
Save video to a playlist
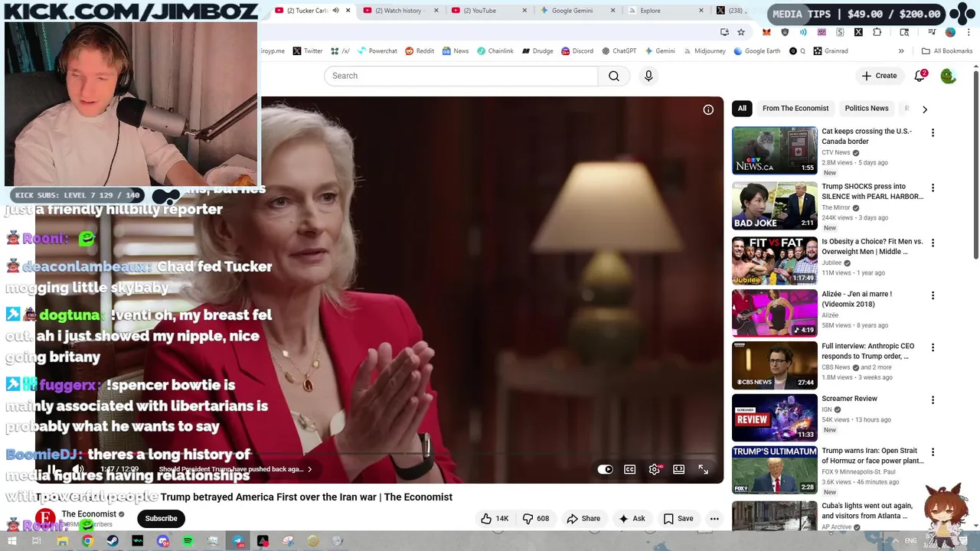click(678, 518)
